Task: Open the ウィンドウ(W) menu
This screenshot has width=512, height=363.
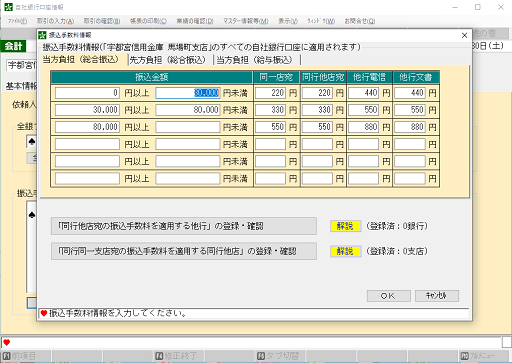Action: tap(321, 21)
